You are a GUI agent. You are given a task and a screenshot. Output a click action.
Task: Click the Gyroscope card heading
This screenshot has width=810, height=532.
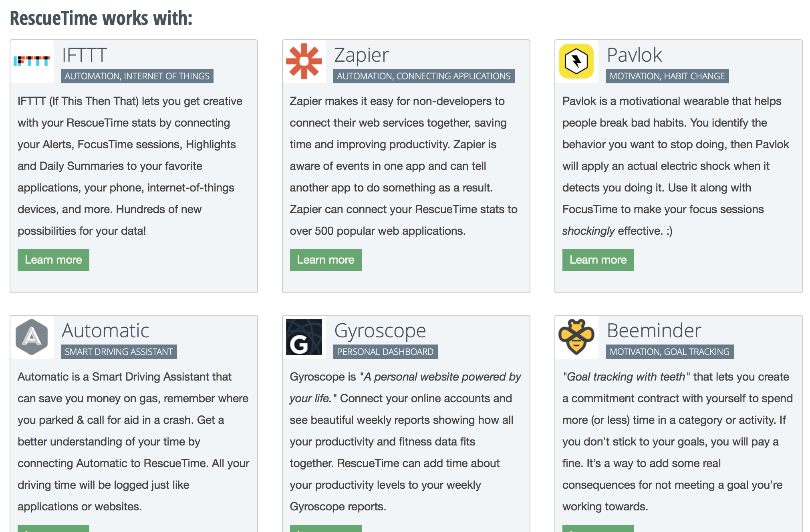coord(380,330)
